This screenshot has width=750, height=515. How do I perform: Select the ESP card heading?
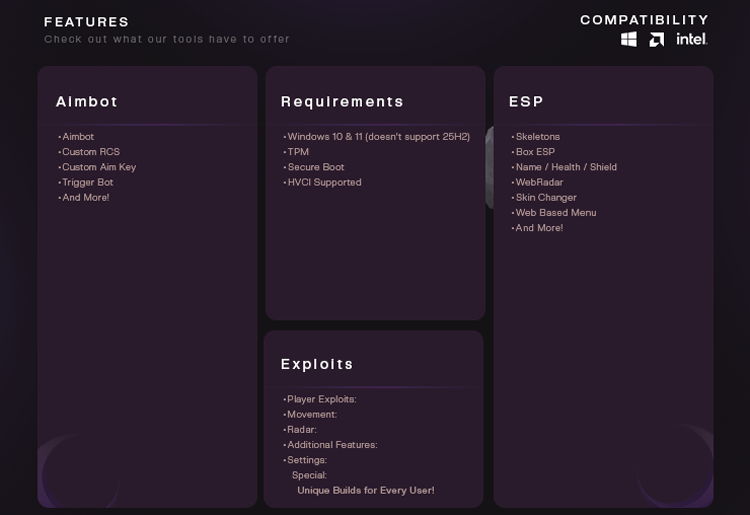click(x=526, y=101)
